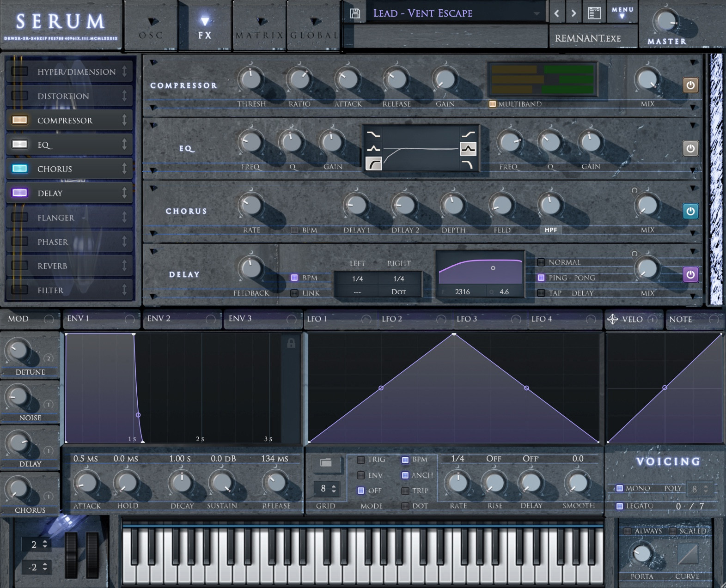The height and width of the screenshot is (588, 726).
Task: Click the Delay Feedback knob
Action: [251, 268]
